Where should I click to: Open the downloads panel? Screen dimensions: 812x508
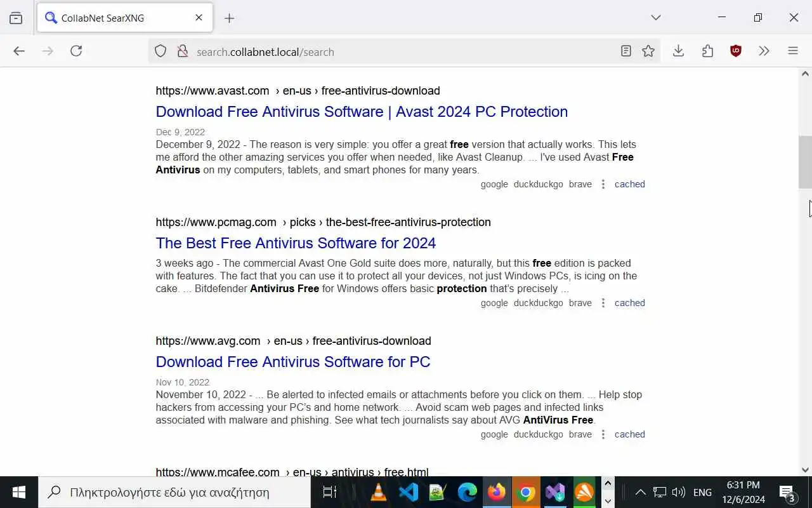[679, 51]
